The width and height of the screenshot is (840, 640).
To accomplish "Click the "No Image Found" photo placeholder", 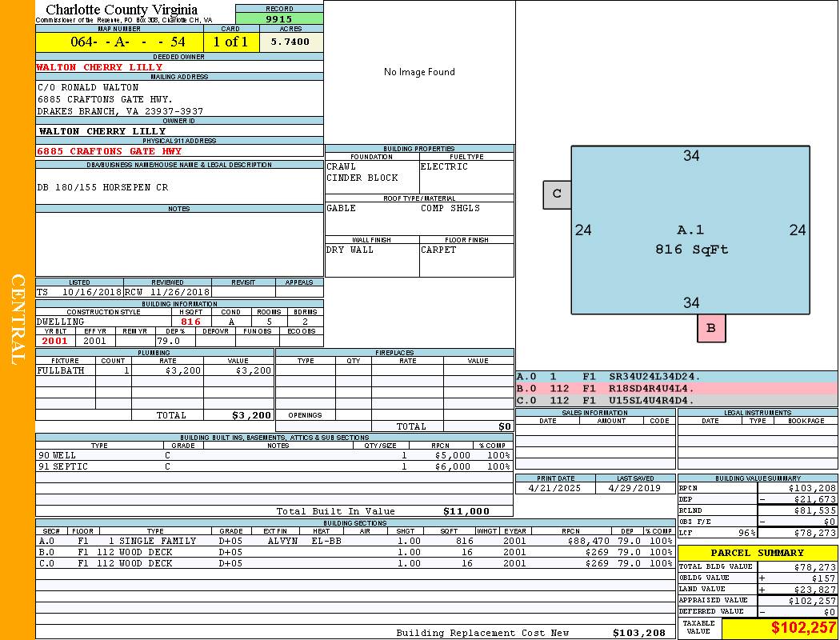I will tap(419, 72).
